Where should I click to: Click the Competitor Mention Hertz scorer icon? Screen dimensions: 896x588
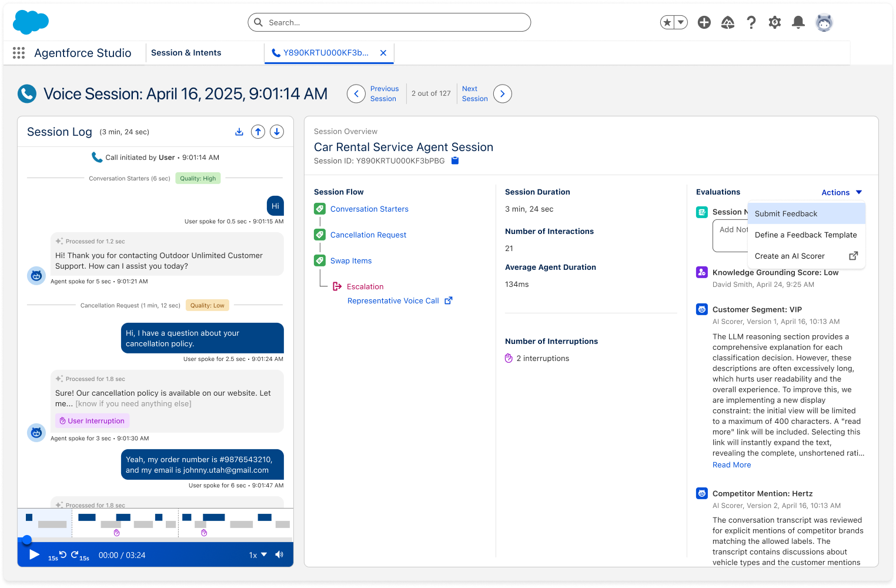[702, 493]
